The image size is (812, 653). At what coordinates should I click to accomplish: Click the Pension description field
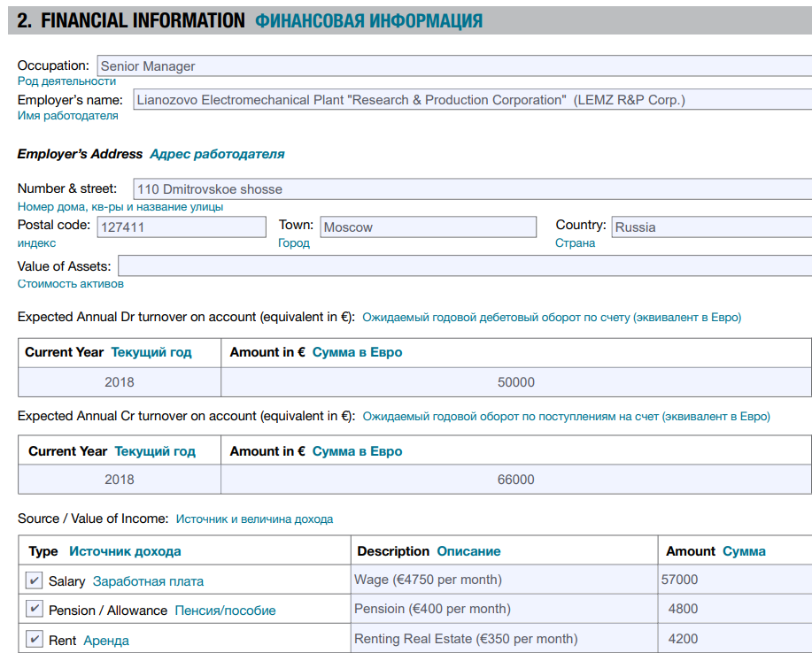point(503,610)
